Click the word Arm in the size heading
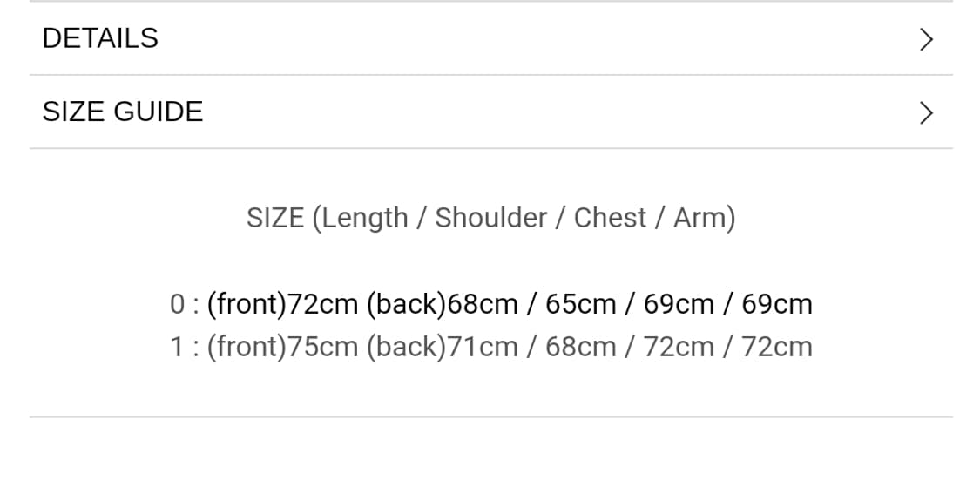Image resolution: width=980 pixels, height=501 pixels. [702, 218]
